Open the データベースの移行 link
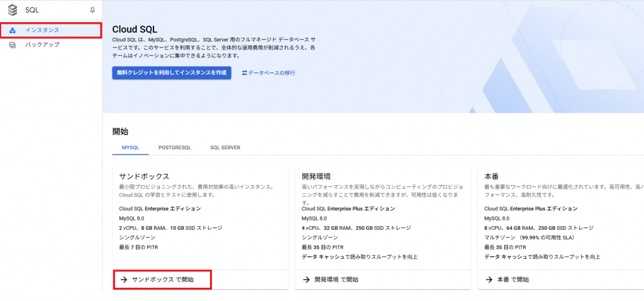The width and height of the screenshot is (644, 301). (x=268, y=73)
